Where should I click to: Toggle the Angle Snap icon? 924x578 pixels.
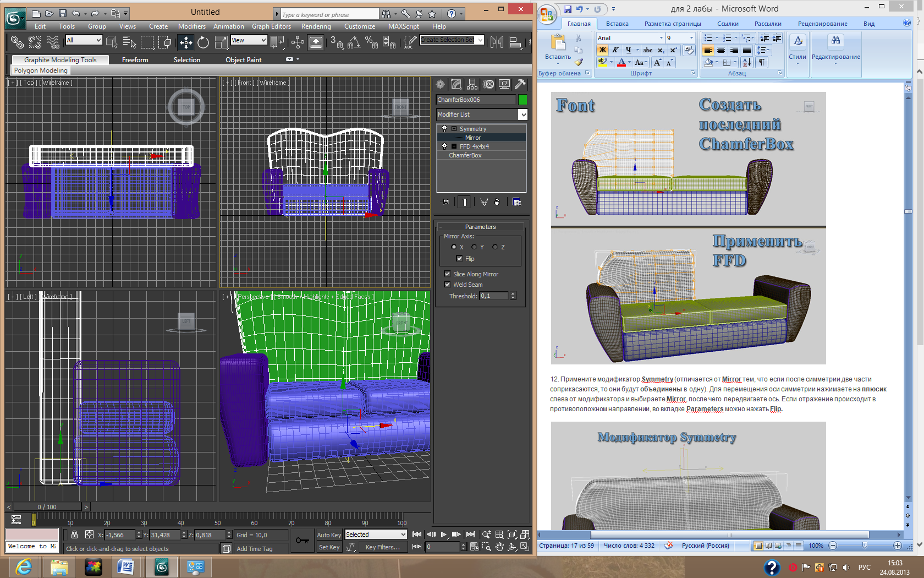point(354,42)
